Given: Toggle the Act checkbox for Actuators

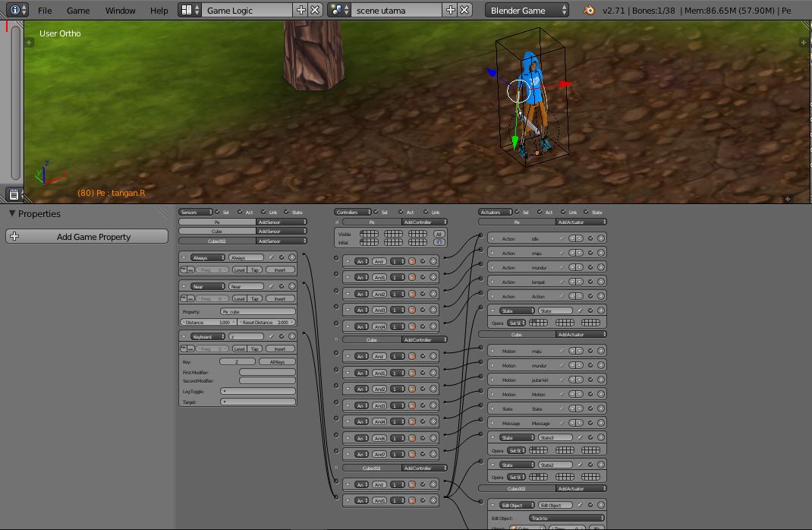Looking at the screenshot, I should (540, 212).
